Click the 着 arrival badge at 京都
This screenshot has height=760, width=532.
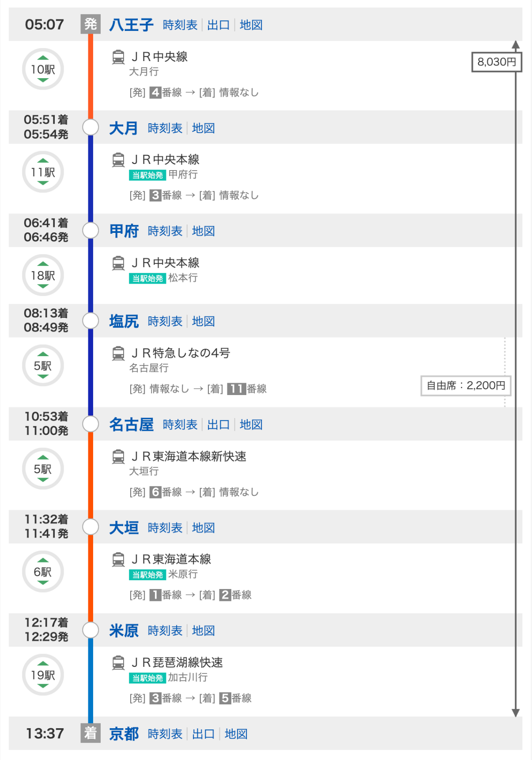91,733
